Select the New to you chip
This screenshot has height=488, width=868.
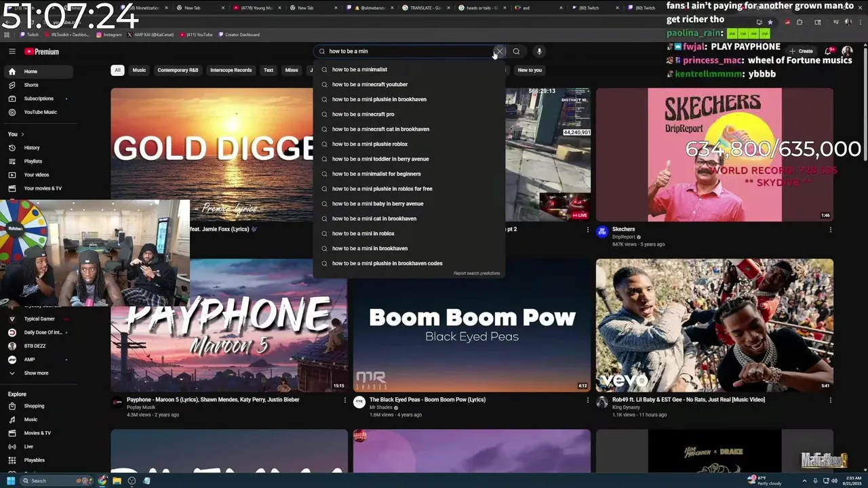click(x=530, y=70)
